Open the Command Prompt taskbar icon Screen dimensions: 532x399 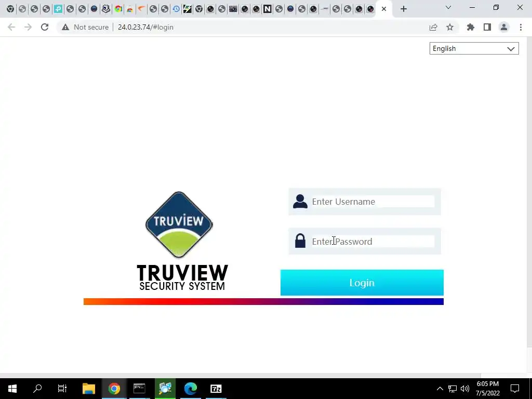(139, 389)
